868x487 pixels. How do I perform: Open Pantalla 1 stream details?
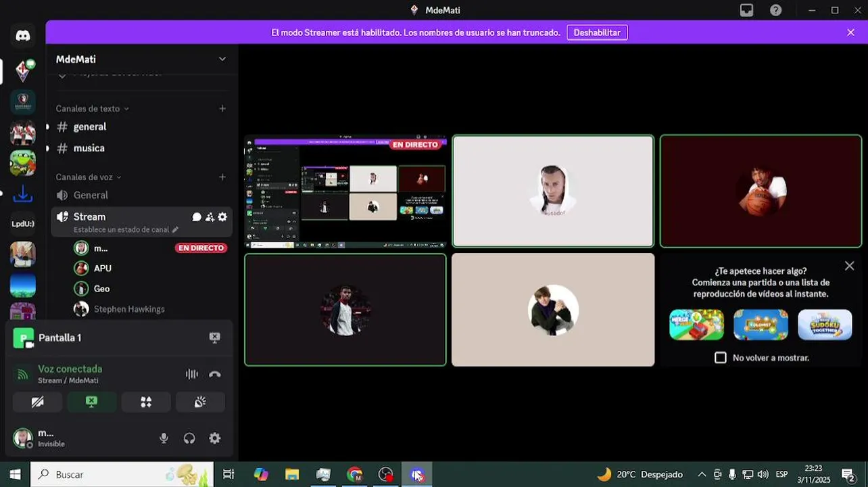coord(59,338)
